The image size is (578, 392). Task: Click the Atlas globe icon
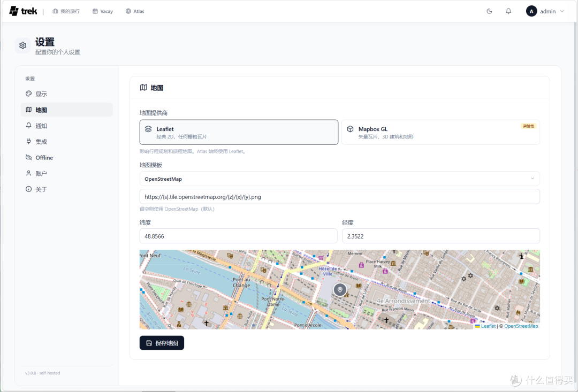(128, 11)
